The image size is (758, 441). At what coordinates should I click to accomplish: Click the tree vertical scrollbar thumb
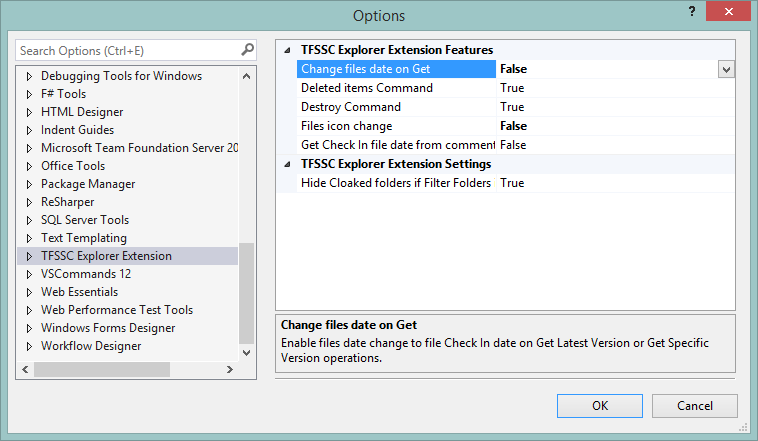(x=247, y=293)
